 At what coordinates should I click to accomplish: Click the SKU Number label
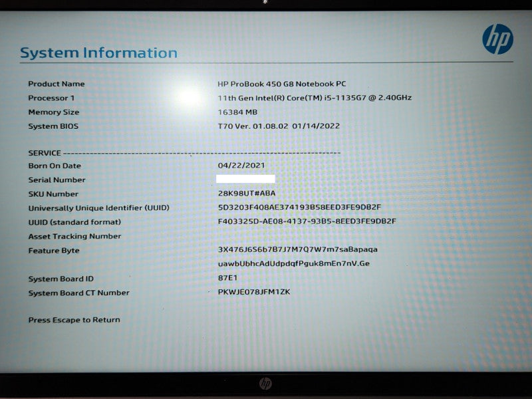[x=53, y=194]
